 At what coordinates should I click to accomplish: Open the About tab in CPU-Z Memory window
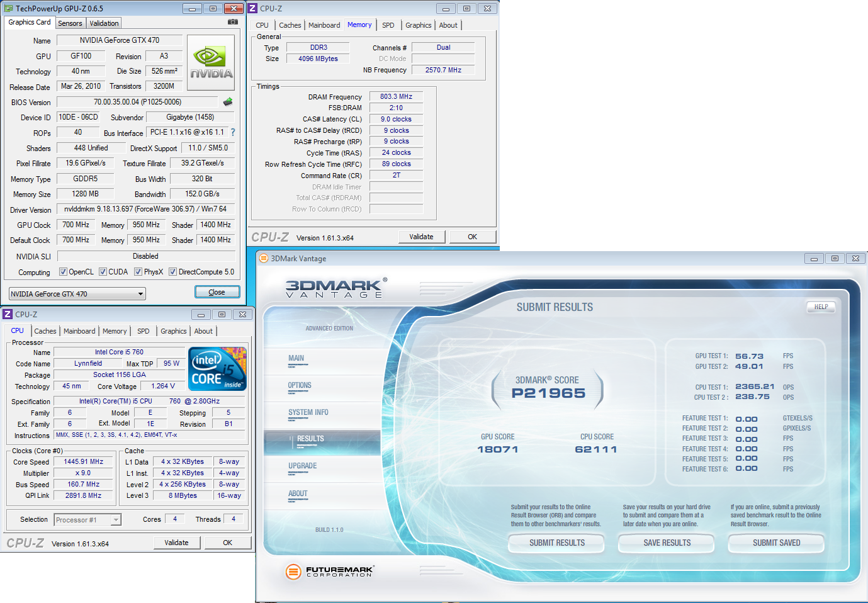(x=448, y=25)
